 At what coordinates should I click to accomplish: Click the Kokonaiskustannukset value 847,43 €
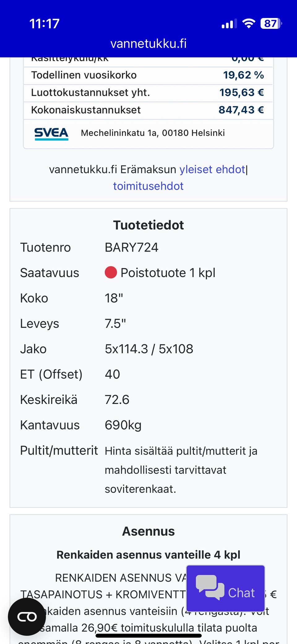tap(241, 110)
